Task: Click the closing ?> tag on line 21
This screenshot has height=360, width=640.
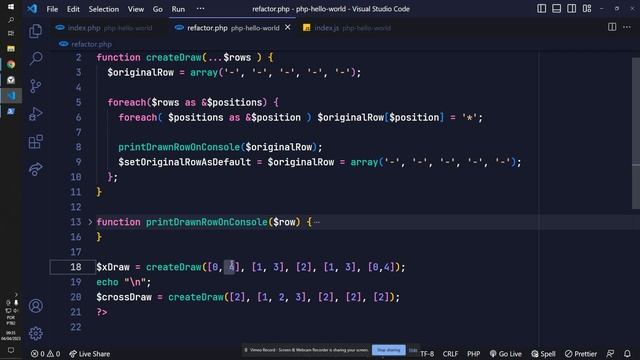Action: pyautogui.click(x=102, y=312)
